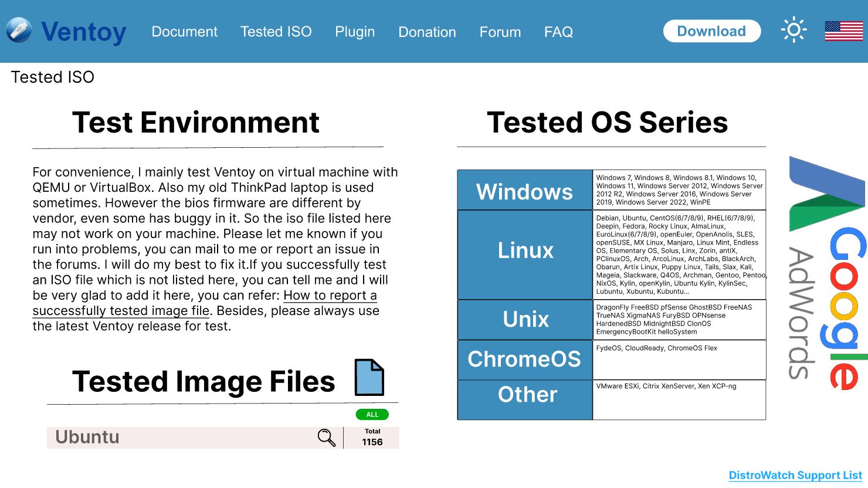Click the 'Tested ISO' breadcrumb text
Viewport: 868px width, 488px height.
coord(52,77)
